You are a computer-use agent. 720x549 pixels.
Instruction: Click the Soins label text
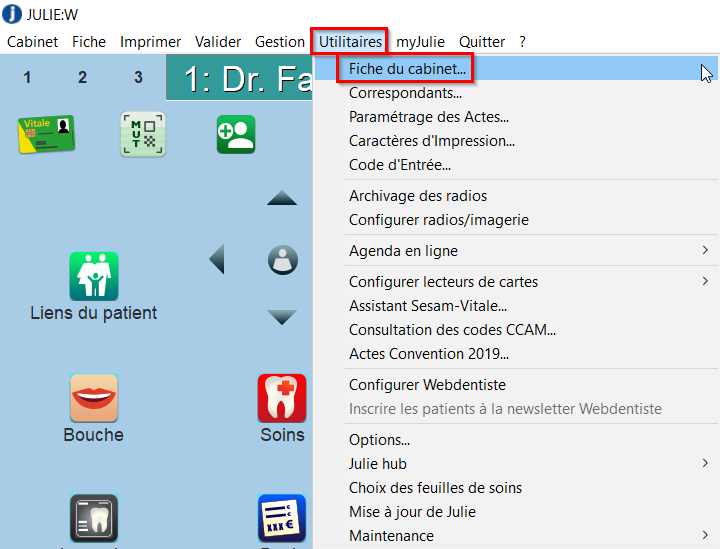point(282,435)
